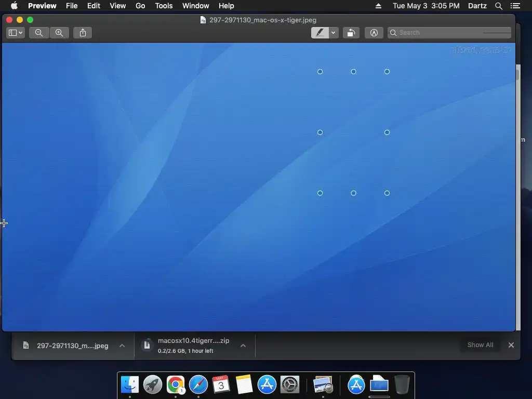Toggle the Highlight pen button
532x399 pixels.
(320, 33)
